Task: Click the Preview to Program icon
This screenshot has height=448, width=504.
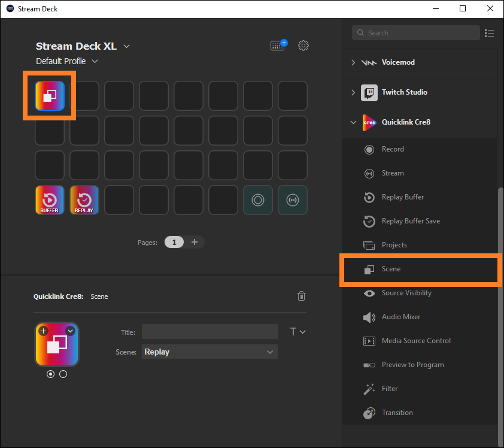Action: pos(369,365)
